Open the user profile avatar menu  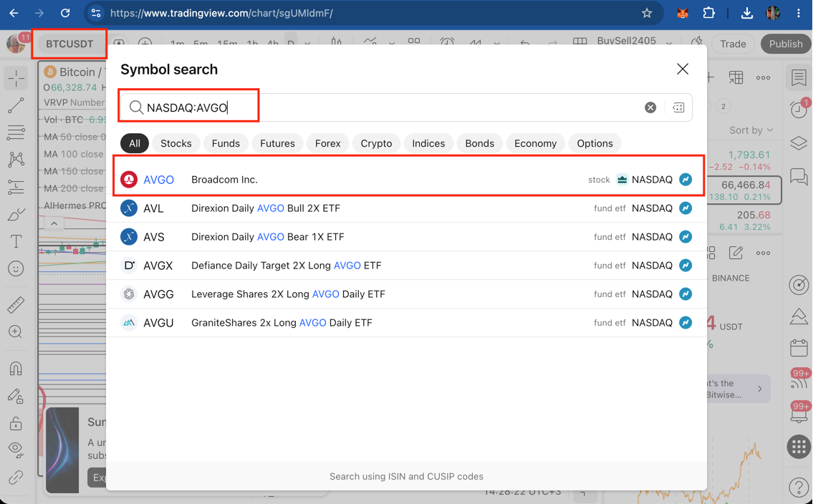16,44
